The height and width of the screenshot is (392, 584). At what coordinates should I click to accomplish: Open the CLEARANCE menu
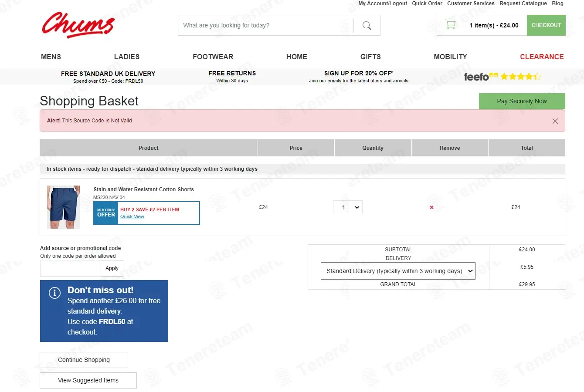coord(542,57)
